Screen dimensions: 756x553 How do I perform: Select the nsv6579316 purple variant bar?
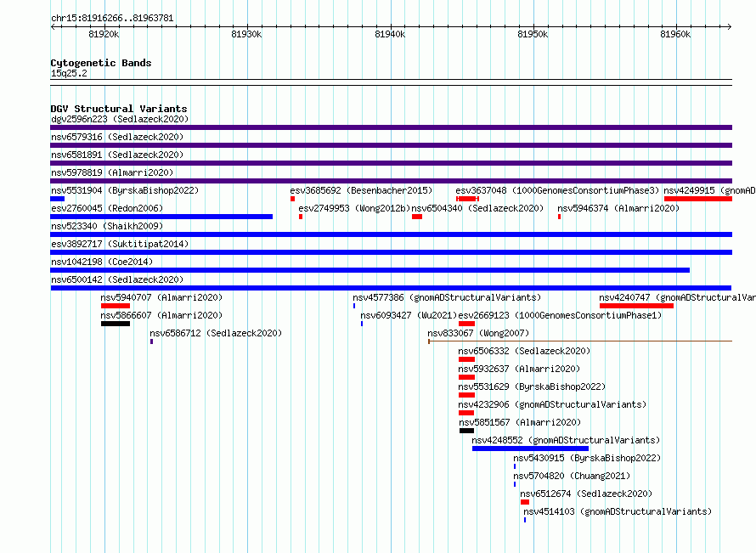click(391, 145)
